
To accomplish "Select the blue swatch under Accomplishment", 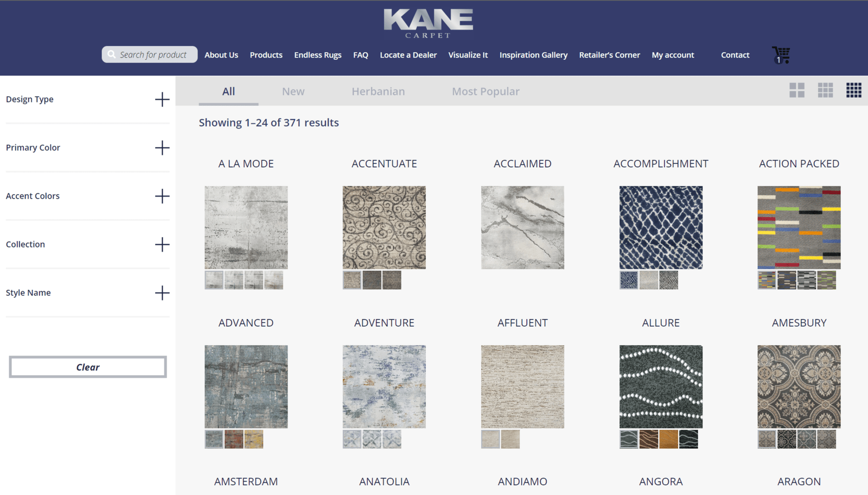I will [x=629, y=280].
